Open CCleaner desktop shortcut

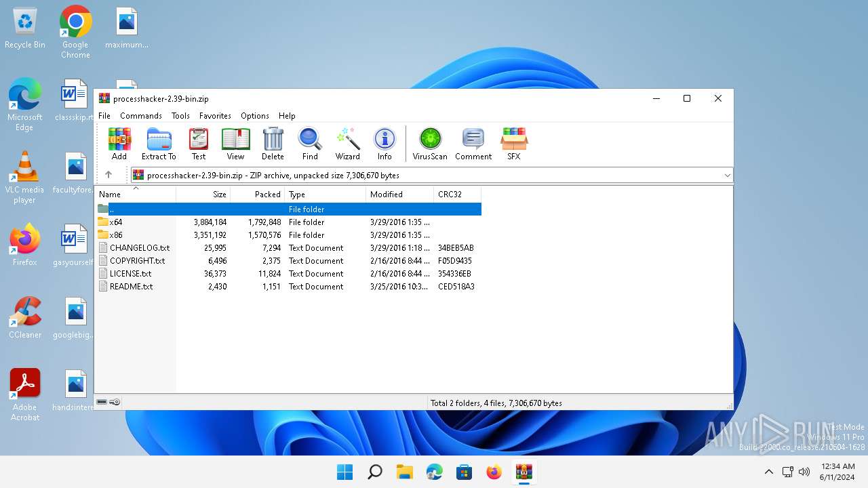(25, 318)
